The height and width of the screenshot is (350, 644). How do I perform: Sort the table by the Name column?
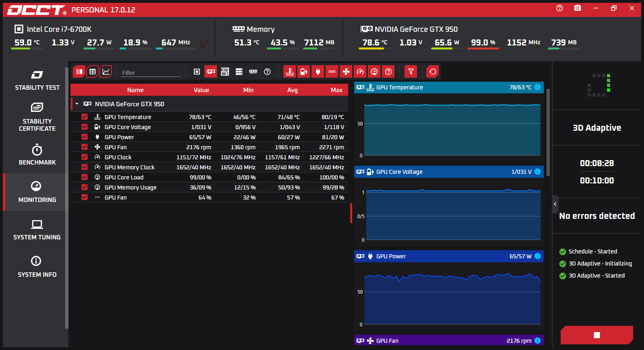pos(135,90)
